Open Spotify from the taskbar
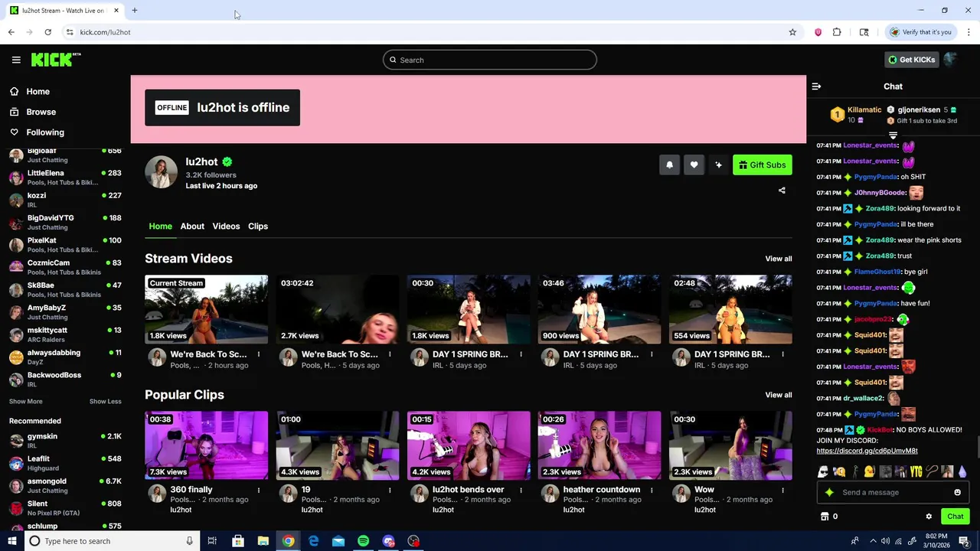This screenshot has width=980, height=551. click(x=363, y=541)
